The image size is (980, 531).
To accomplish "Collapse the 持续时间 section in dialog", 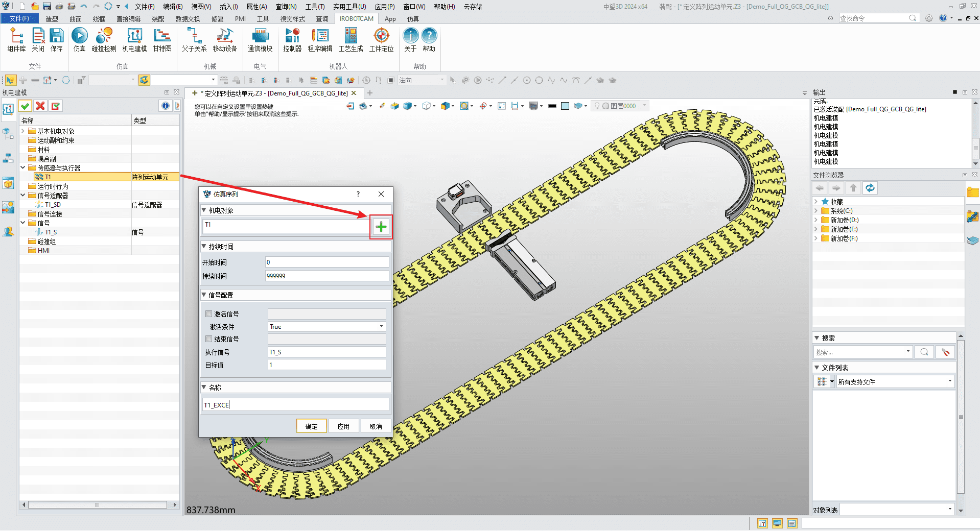I will pyautogui.click(x=204, y=247).
